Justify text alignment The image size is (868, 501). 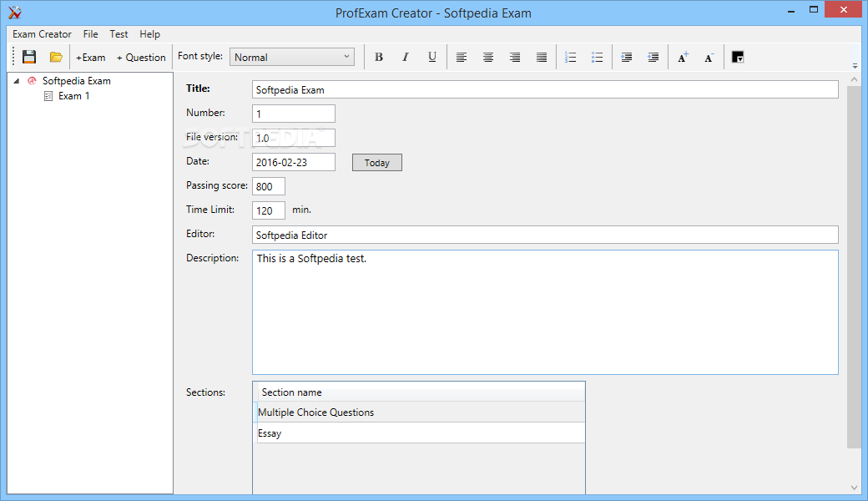(x=542, y=57)
